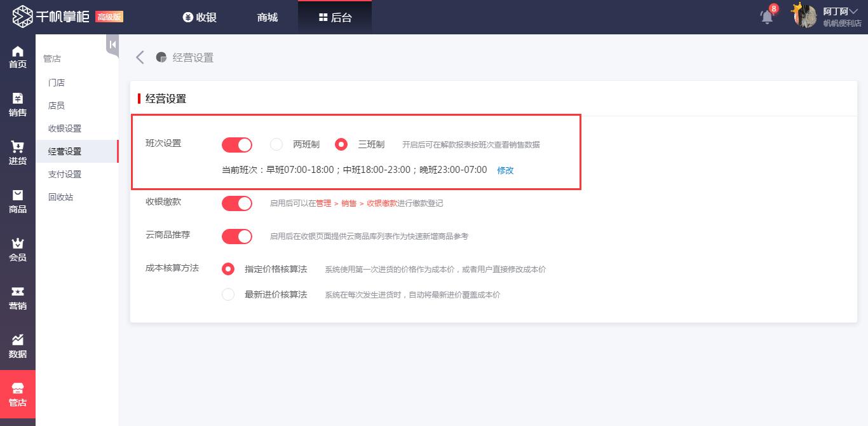Open the 首页 (Home) sidebar icon
This screenshot has height=426, width=868.
coord(17,56)
